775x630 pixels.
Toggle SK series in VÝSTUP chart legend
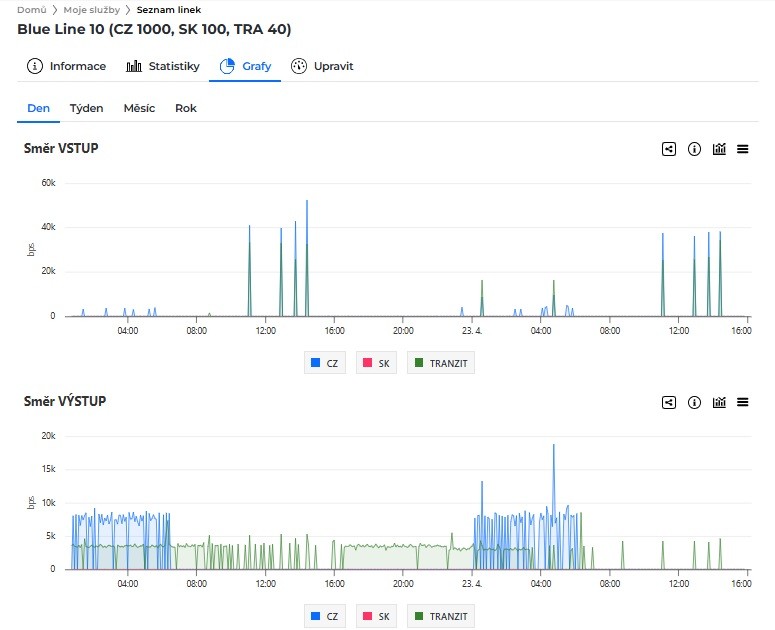376,616
